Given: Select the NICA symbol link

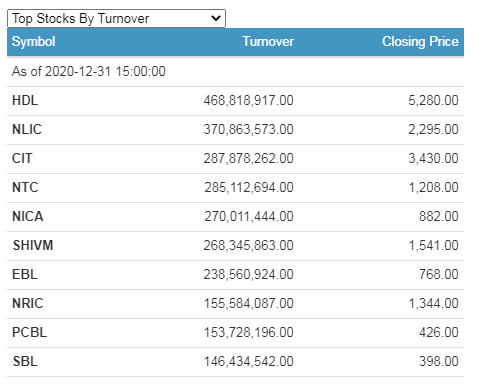Looking at the screenshot, I should point(28,216).
